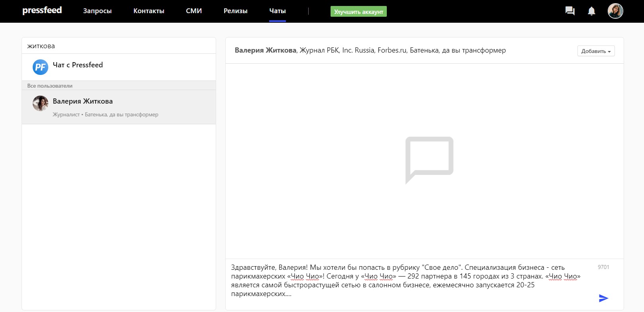Click Валерия Житкова's avatar photo
This screenshot has height=312, width=644.
tap(40, 104)
